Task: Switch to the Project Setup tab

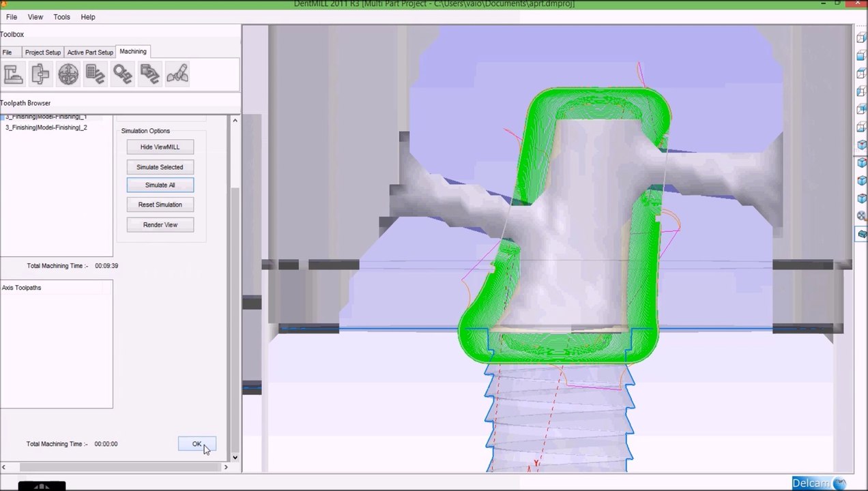Action: pos(43,53)
